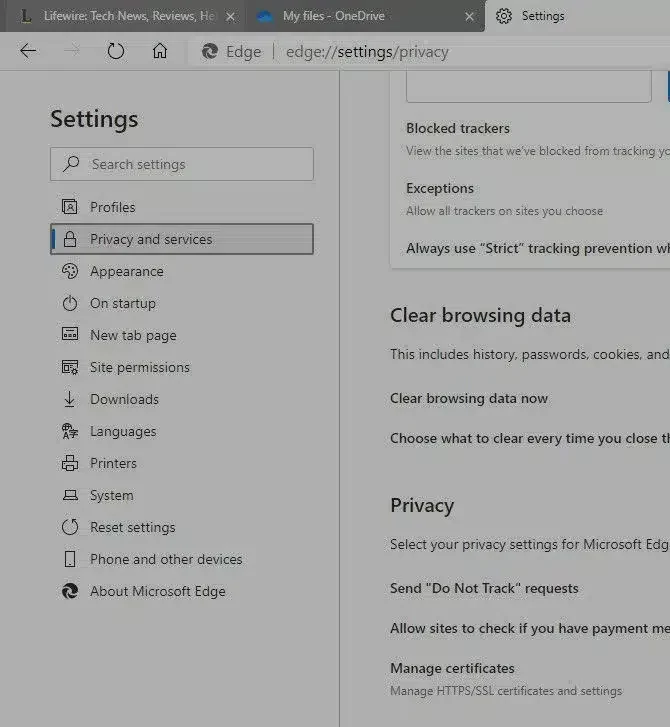
Task: Switch to My files - OneDrive tab
Action: 365,16
